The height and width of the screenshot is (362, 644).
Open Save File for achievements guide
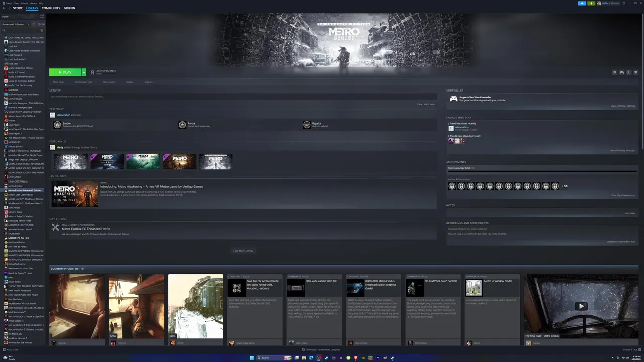pyautogui.click(x=256, y=306)
